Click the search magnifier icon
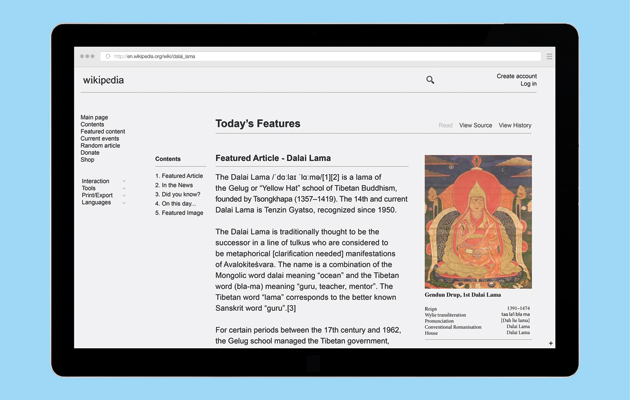 [x=430, y=80]
